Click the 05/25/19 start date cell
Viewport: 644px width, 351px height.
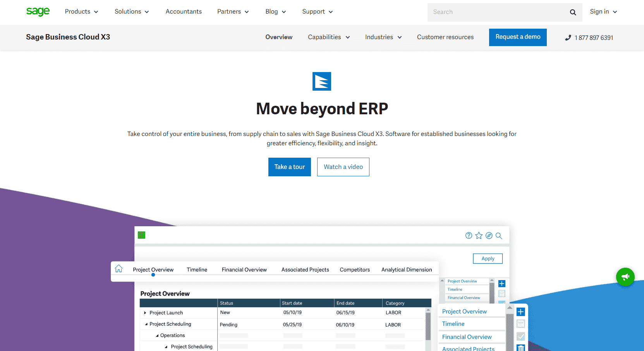point(292,325)
